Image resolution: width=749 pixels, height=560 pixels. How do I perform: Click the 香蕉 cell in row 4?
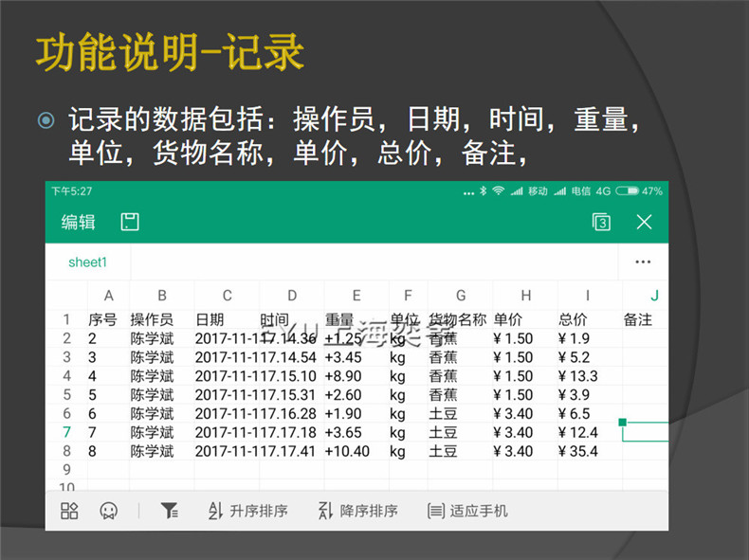click(x=460, y=376)
